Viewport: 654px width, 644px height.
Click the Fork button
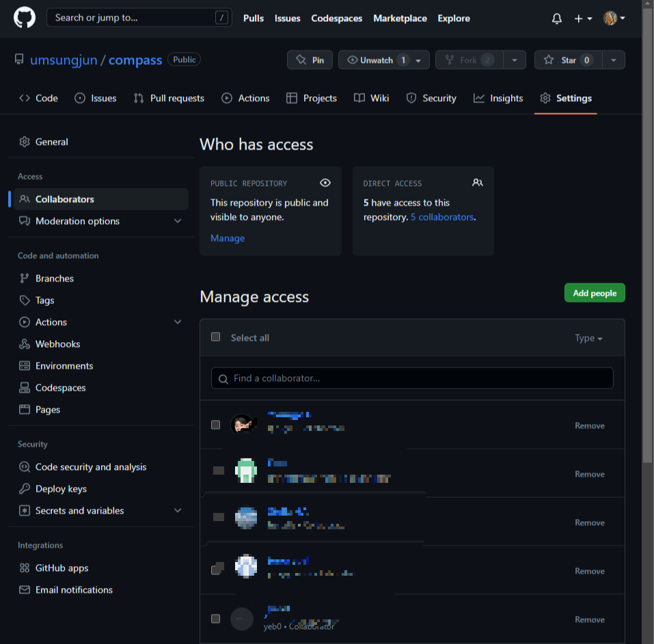point(469,60)
